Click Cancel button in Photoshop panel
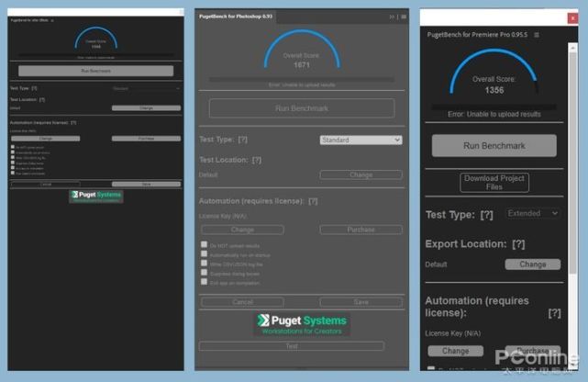Image resolution: width=588 pixels, height=382 pixels. pos(242,302)
